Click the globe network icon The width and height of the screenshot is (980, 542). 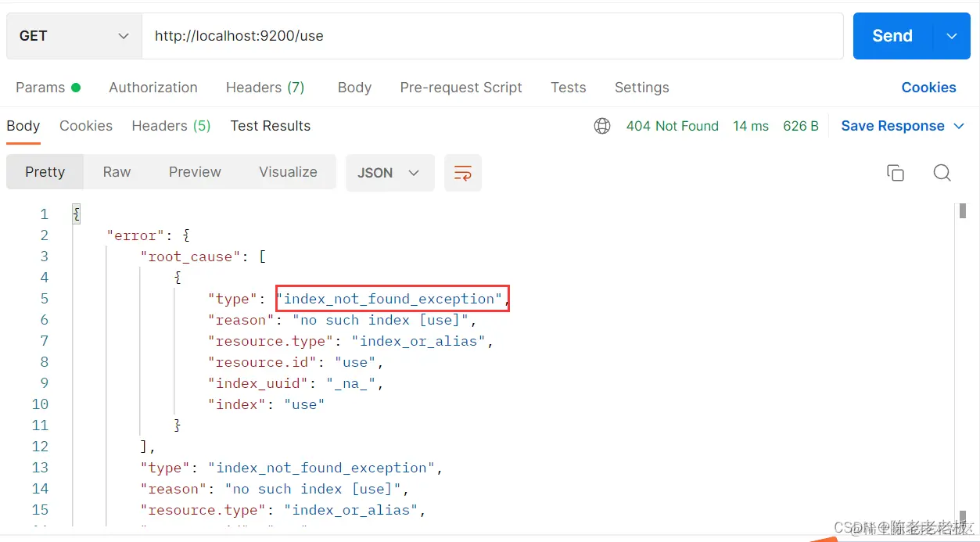click(602, 126)
